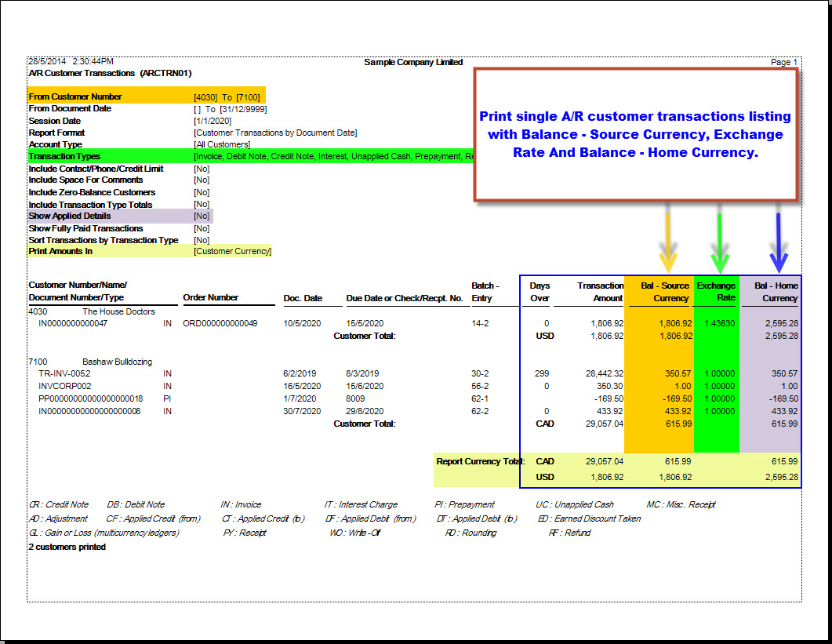The width and height of the screenshot is (832, 644).
Task: Click the 'Doc. Date' column header
Action: [x=303, y=298]
